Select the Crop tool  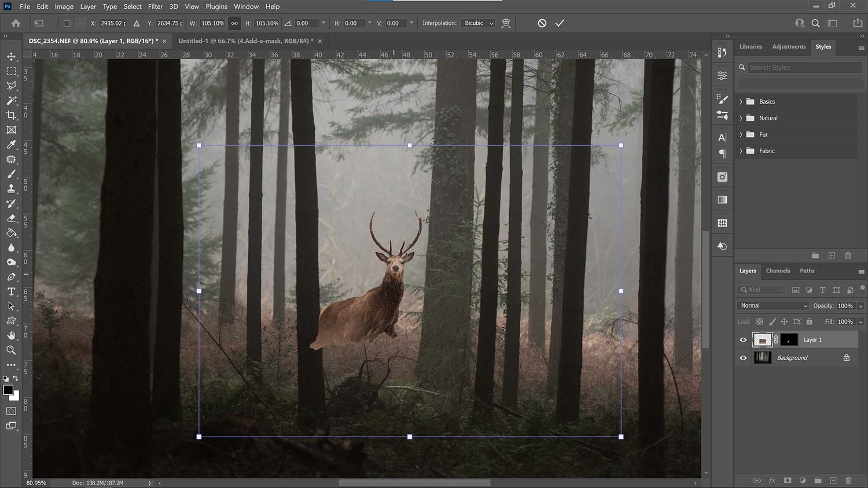pos(11,116)
